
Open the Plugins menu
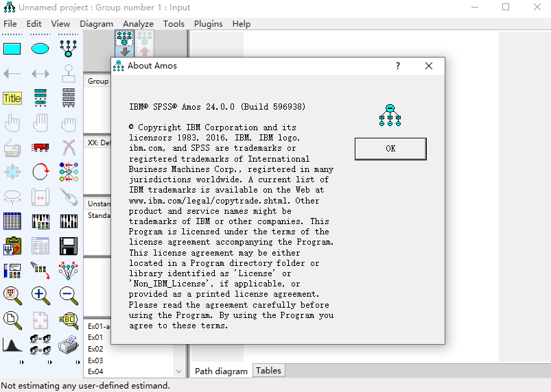[x=209, y=24]
